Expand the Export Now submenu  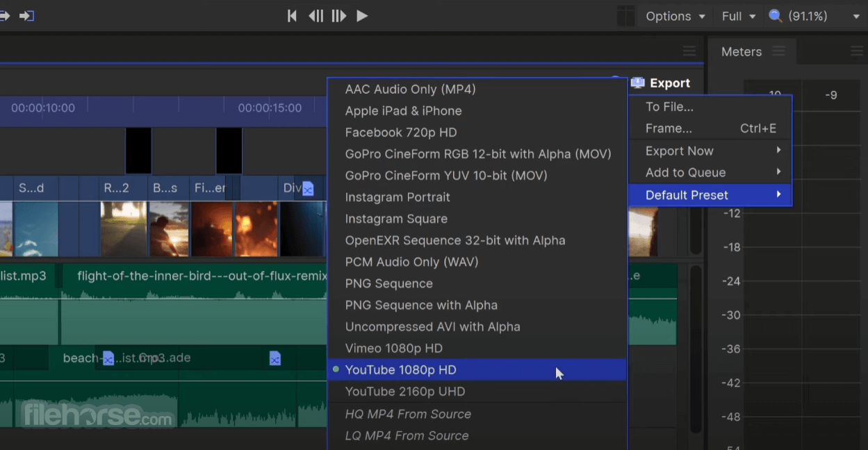710,151
